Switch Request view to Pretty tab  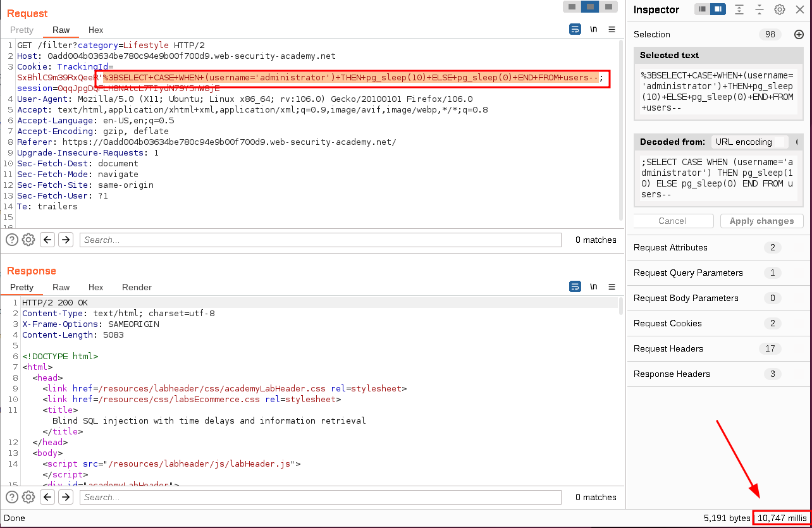pos(22,30)
